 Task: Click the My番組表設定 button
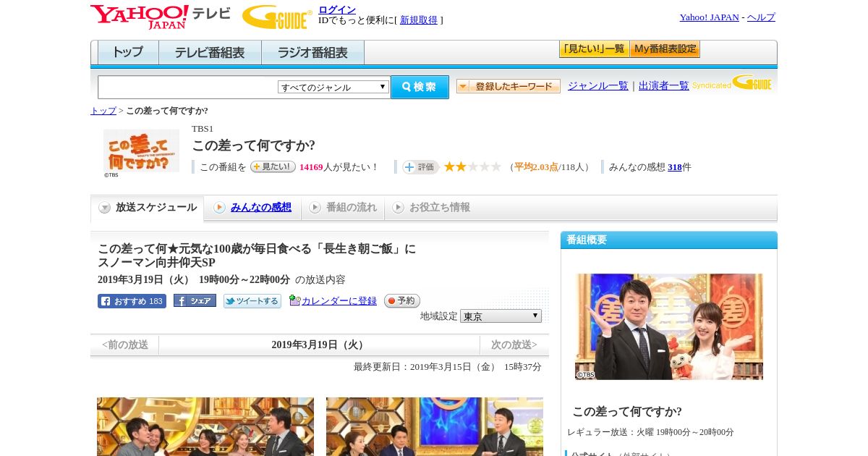665,49
